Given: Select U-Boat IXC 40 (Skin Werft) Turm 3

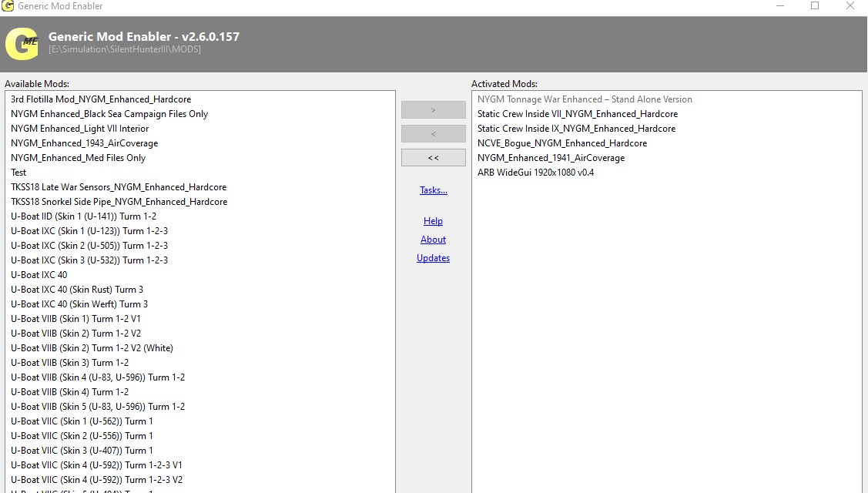Looking at the screenshot, I should 79,304.
